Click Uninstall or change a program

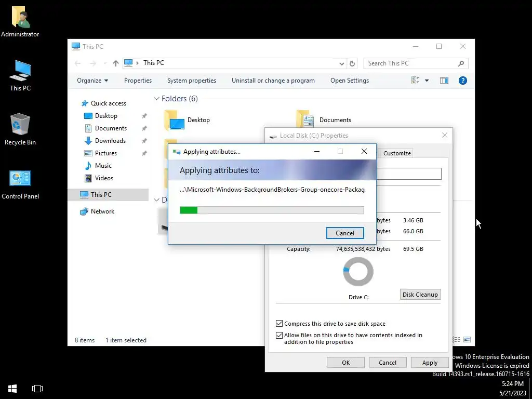[x=273, y=81]
